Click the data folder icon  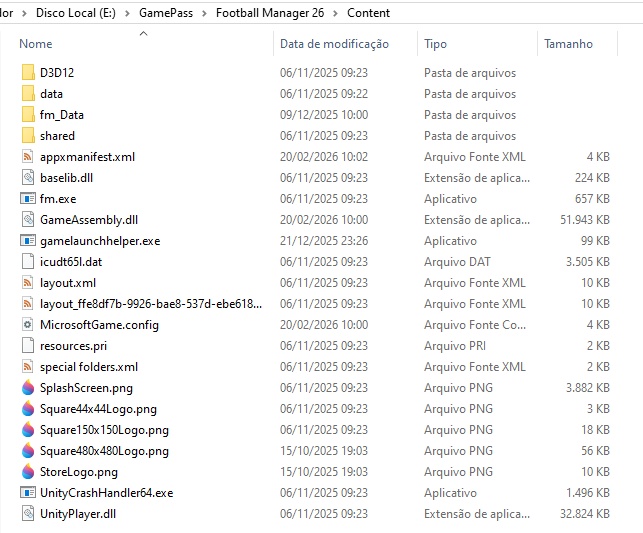[x=28, y=93]
